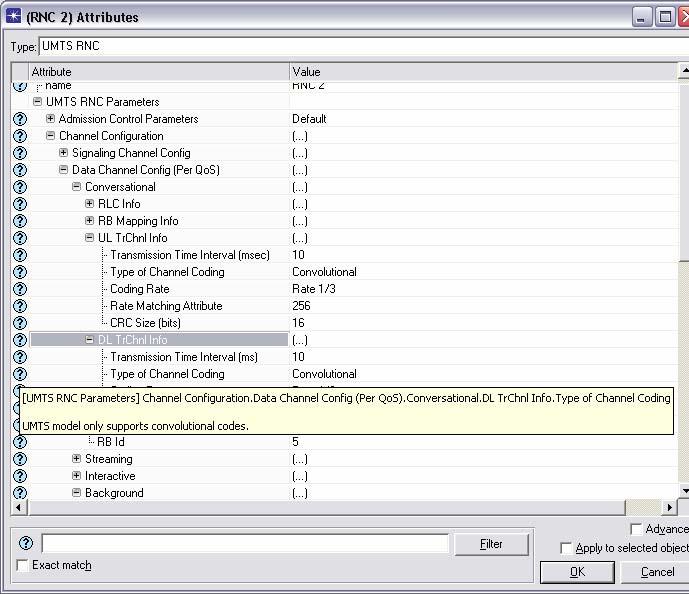
Task: Open help icon for Background row
Action: click(20, 493)
